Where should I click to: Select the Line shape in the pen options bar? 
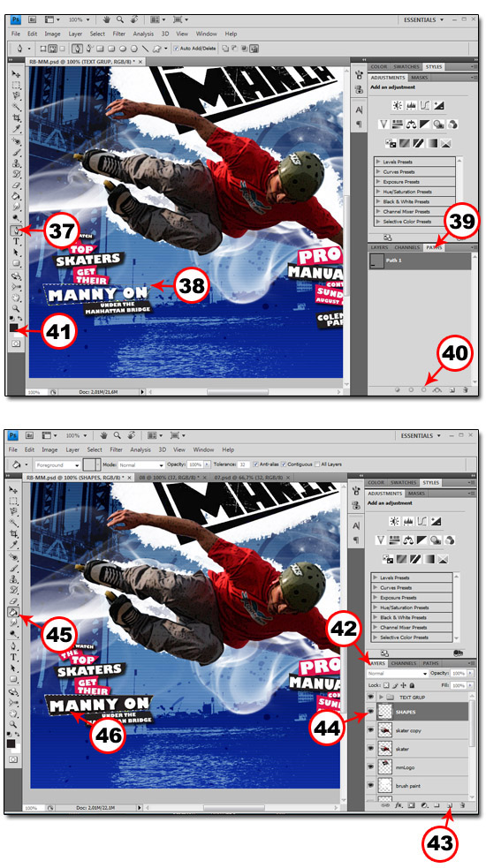coord(145,49)
